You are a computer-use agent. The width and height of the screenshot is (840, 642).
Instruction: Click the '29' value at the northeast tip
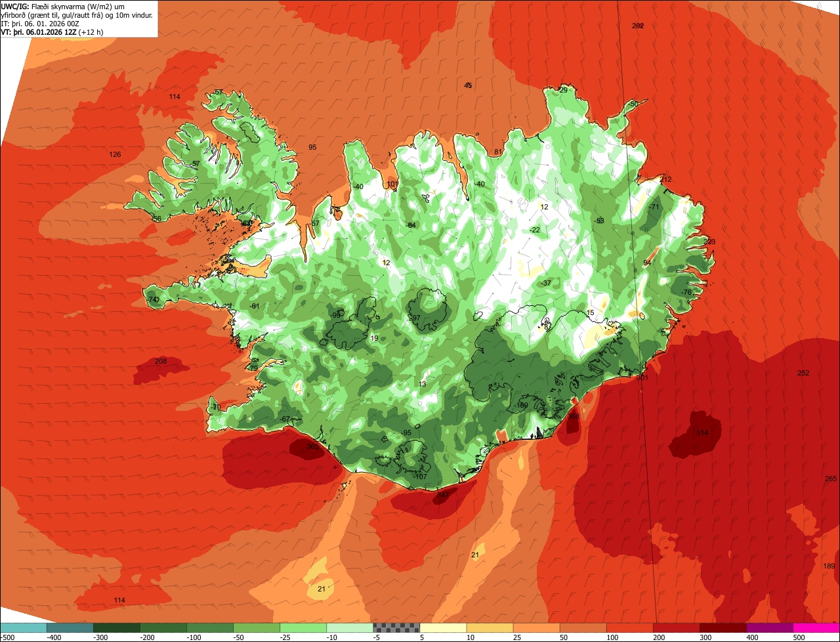[563, 90]
